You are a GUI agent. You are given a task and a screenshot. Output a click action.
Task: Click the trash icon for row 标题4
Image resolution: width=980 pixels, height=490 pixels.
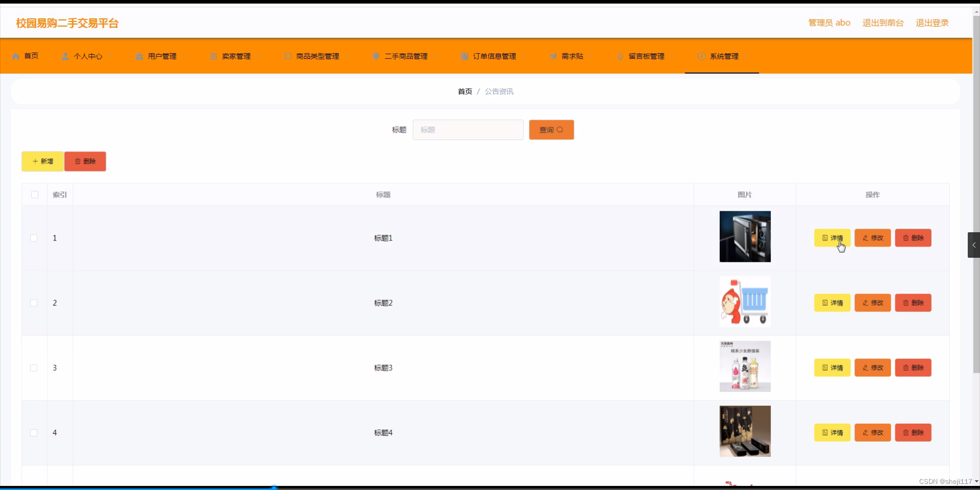[x=905, y=432]
